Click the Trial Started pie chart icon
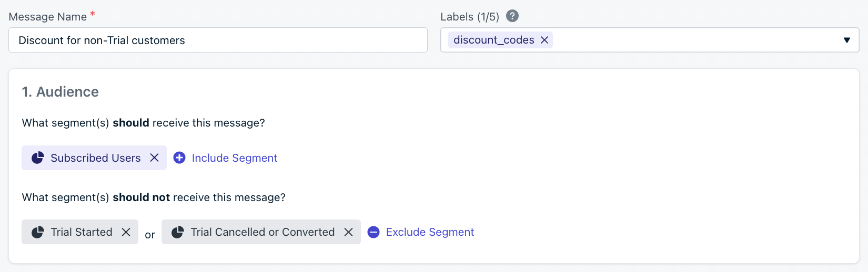Image resolution: width=868 pixels, height=272 pixels. coord(37,232)
